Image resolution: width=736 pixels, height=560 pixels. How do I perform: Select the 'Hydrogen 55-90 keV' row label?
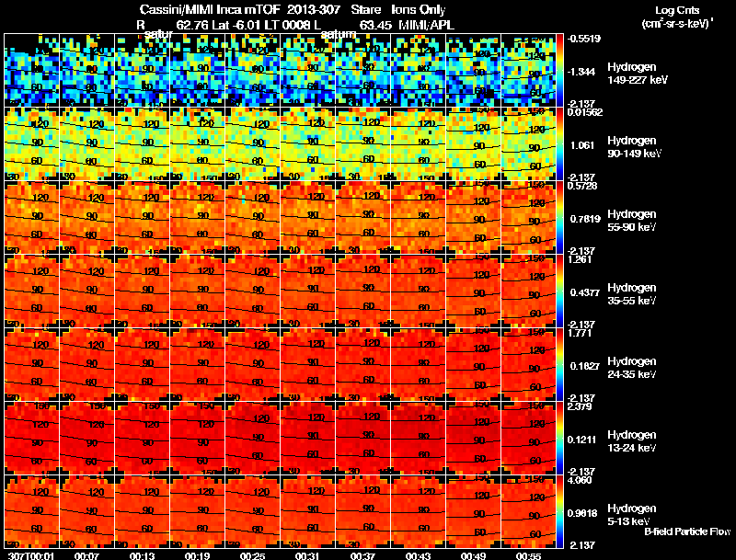click(631, 221)
